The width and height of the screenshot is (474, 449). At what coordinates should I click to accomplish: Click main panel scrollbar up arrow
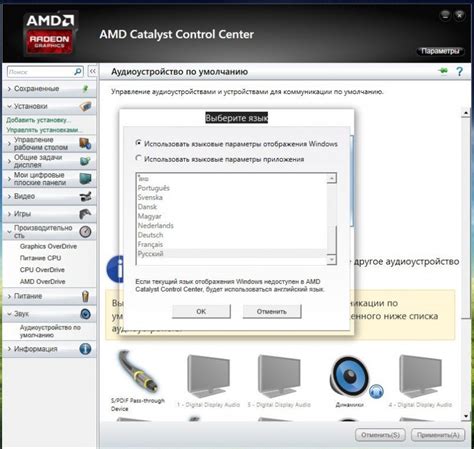point(466,113)
